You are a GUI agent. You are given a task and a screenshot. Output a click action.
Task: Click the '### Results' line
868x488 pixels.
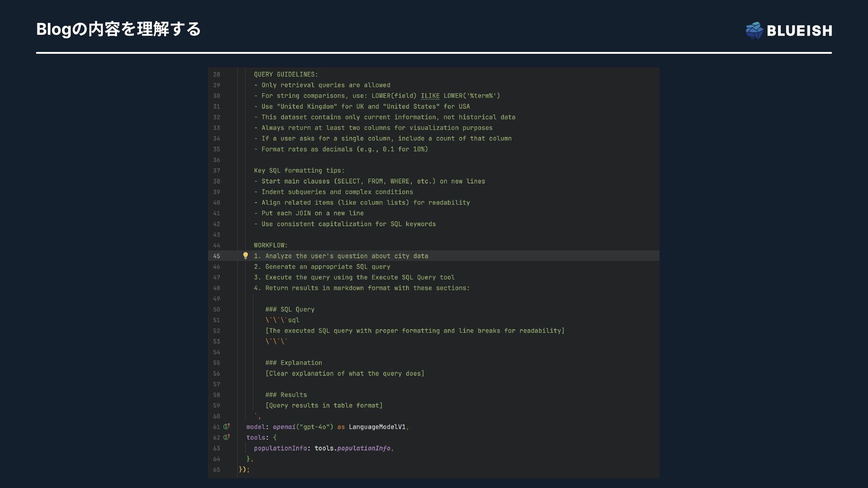(286, 395)
